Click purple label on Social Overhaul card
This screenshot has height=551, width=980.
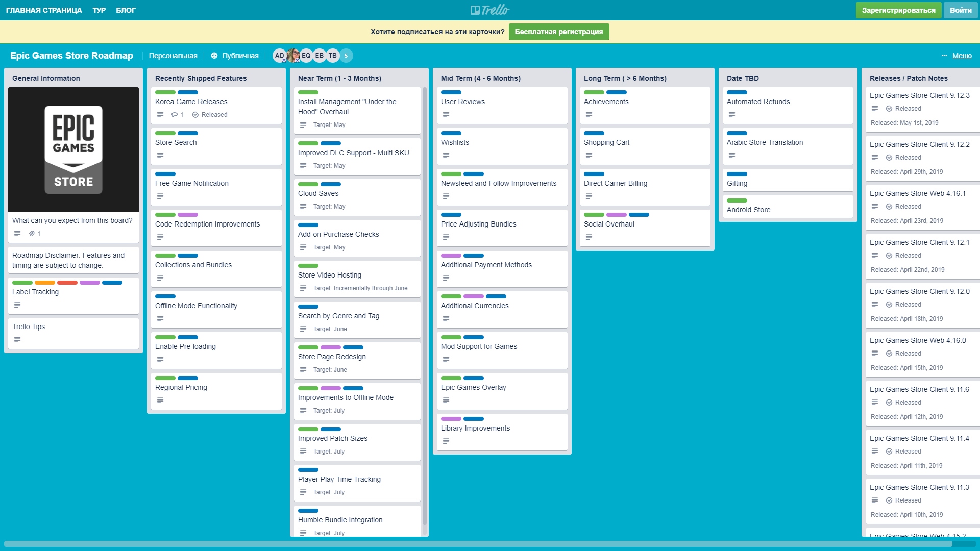[x=617, y=215]
